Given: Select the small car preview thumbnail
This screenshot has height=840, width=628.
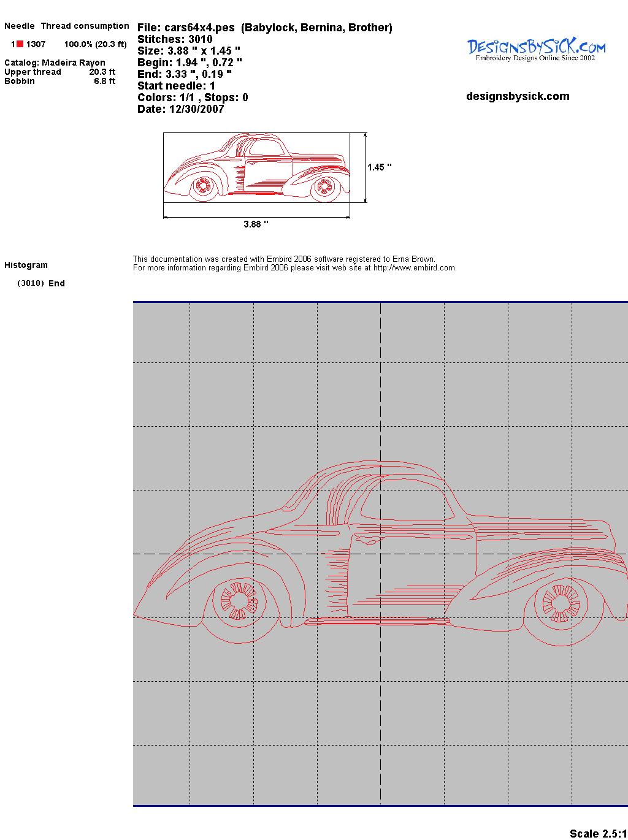Looking at the screenshot, I should (256, 167).
